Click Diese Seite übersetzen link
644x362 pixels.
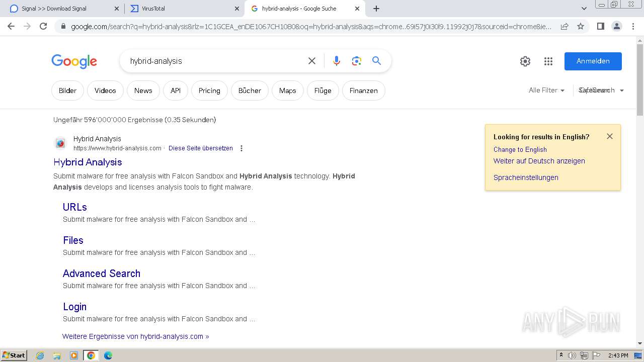pyautogui.click(x=201, y=148)
